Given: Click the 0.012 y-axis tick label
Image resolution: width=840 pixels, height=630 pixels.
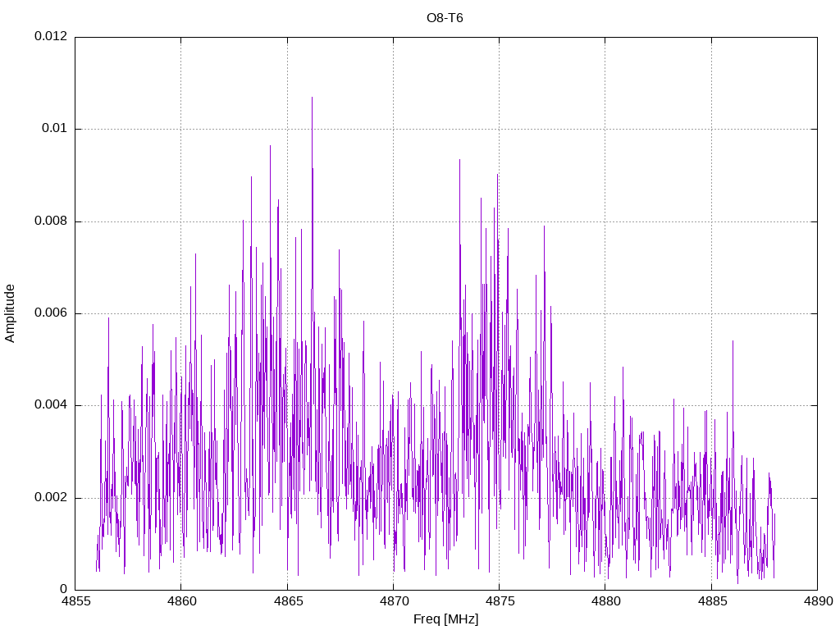Looking at the screenshot, I should pos(51,36).
